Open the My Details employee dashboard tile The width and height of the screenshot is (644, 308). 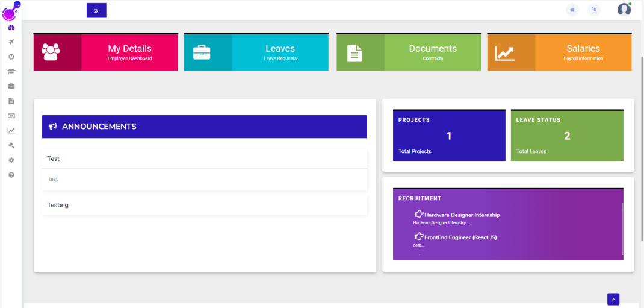105,52
